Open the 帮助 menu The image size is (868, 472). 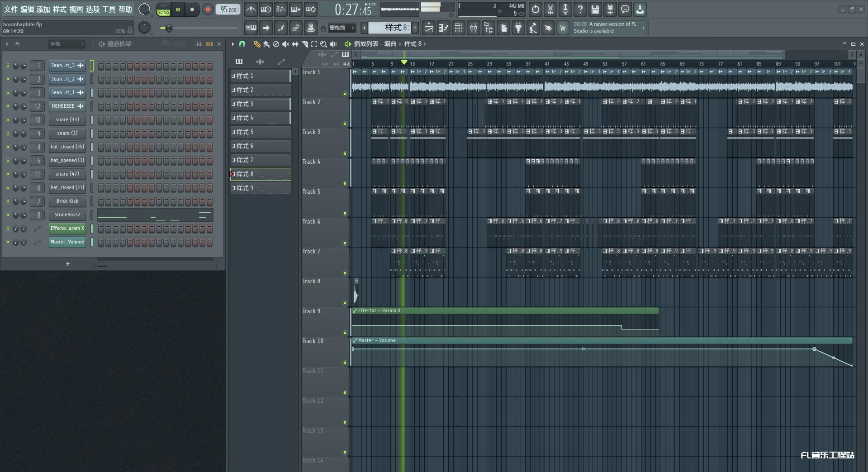125,9
